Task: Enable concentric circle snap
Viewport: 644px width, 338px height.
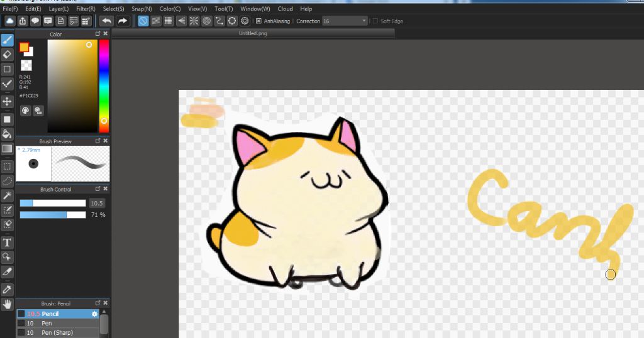Action: (x=206, y=21)
